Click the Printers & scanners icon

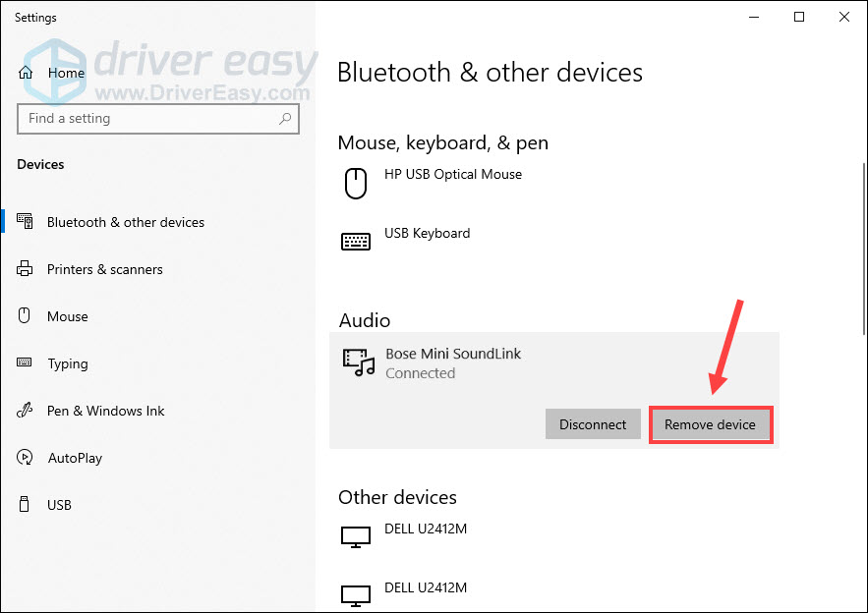(26, 269)
